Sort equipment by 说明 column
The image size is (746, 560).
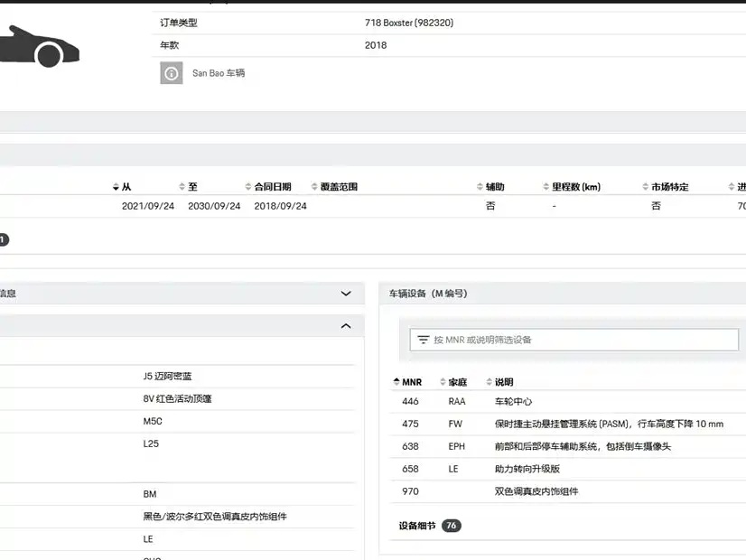[x=499, y=382]
